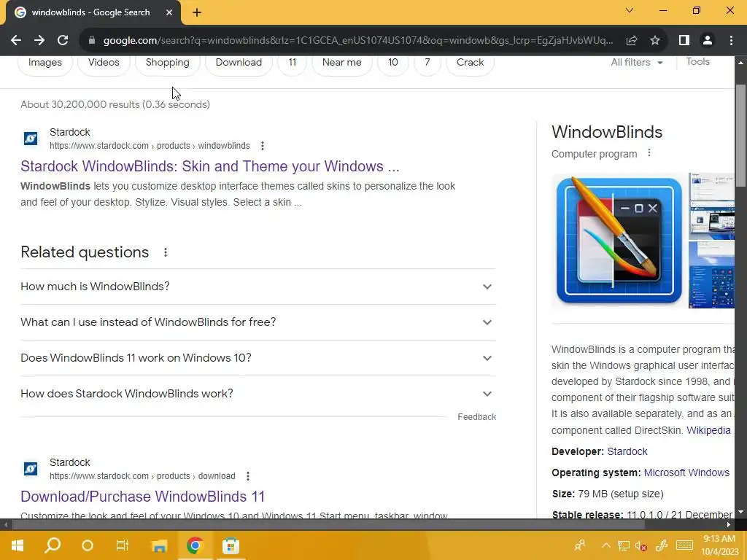The height and width of the screenshot is (560, 747).
Task: View site information padlock icon
Action: (92, 41)
